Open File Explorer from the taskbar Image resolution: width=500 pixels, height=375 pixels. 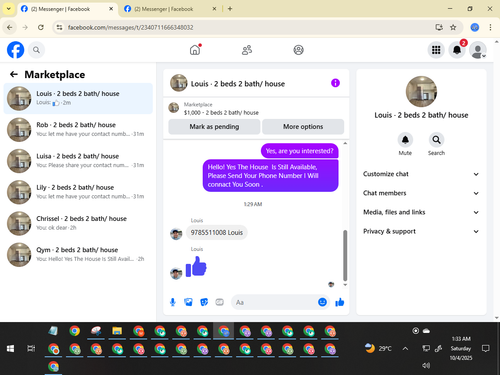tap(117, 331)
